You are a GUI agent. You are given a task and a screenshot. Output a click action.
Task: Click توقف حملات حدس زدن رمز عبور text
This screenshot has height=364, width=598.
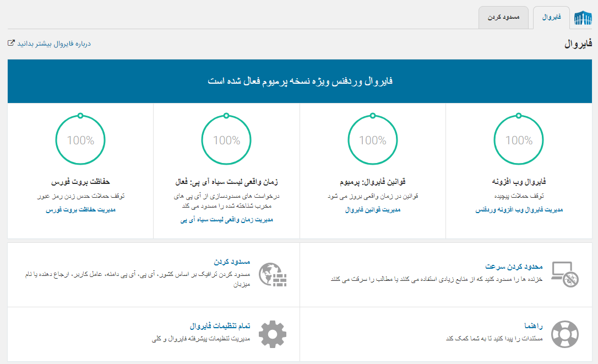(80, 196)
